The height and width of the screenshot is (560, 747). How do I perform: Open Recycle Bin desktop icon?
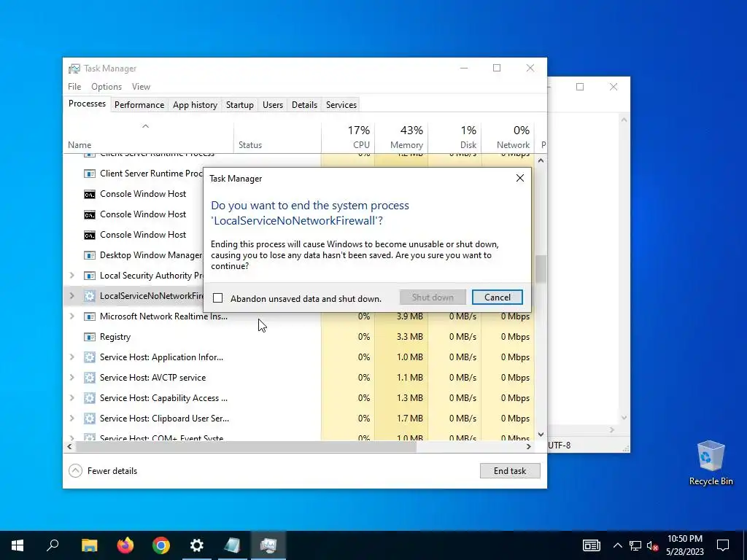tap(711, 463)
